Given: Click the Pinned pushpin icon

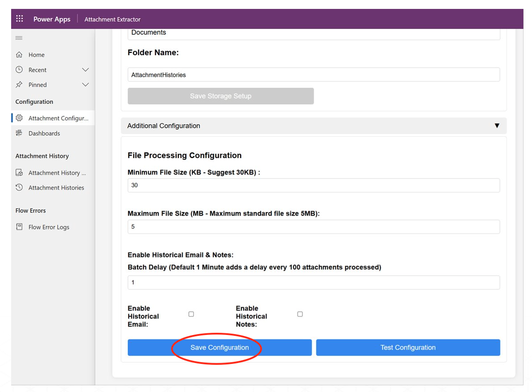Looking at the screenshot, I should click(x=19, y=85).
